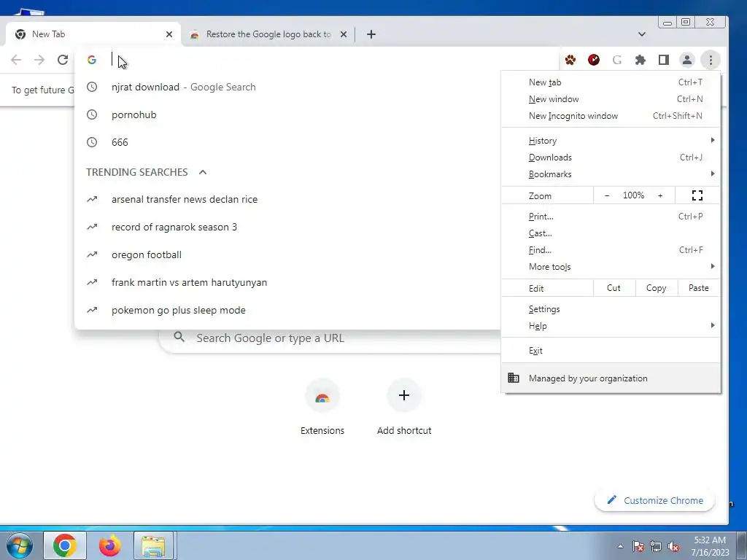Launch Firefox from the taskbar

109,545
